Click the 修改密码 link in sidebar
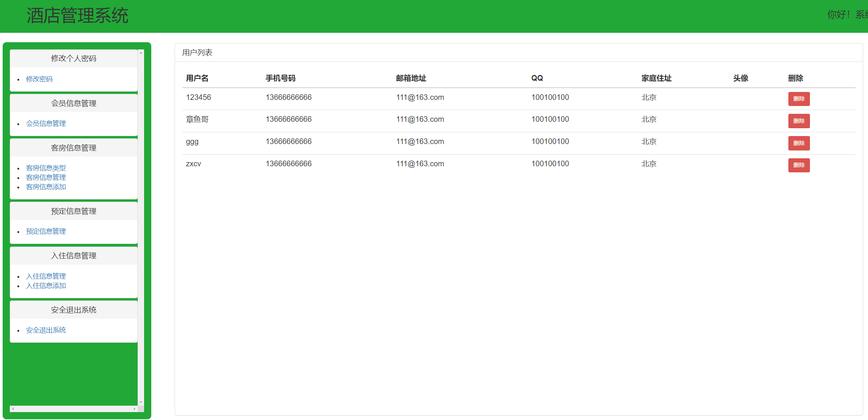Screen dimensions: 868x420 [x=39, y=79]
